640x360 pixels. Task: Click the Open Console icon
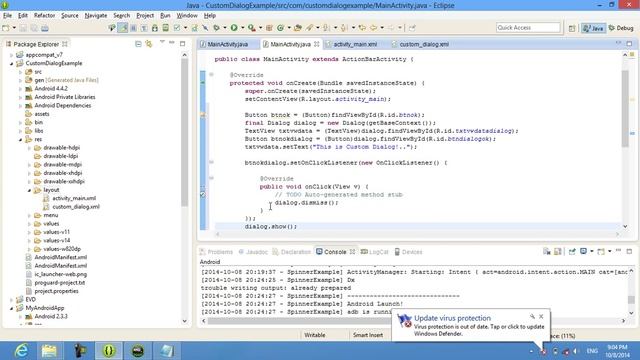[x=601, y=251]
